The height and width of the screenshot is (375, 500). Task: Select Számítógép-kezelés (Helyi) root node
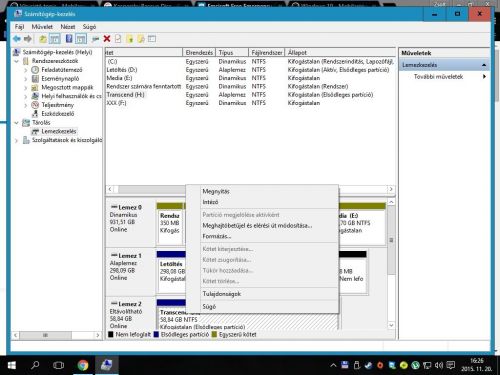pos(57,52)
